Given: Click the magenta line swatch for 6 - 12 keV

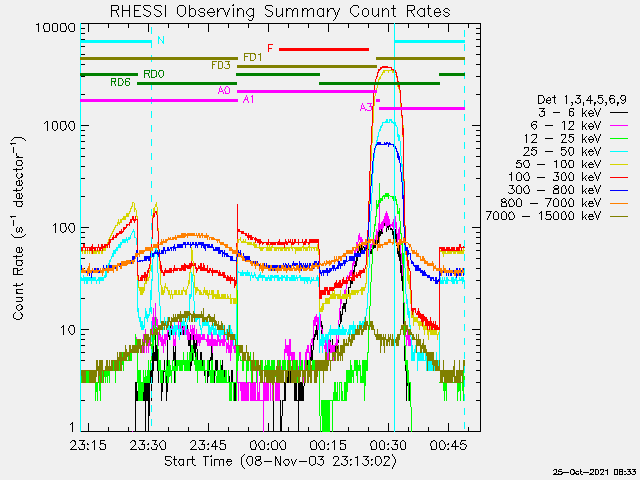Looking at the screenshot, I should tap(619, 126).
